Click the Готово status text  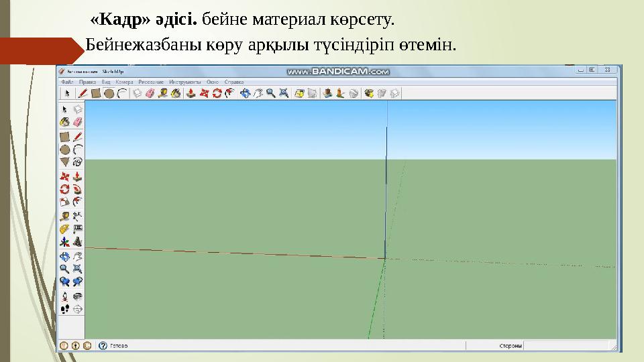119,346
